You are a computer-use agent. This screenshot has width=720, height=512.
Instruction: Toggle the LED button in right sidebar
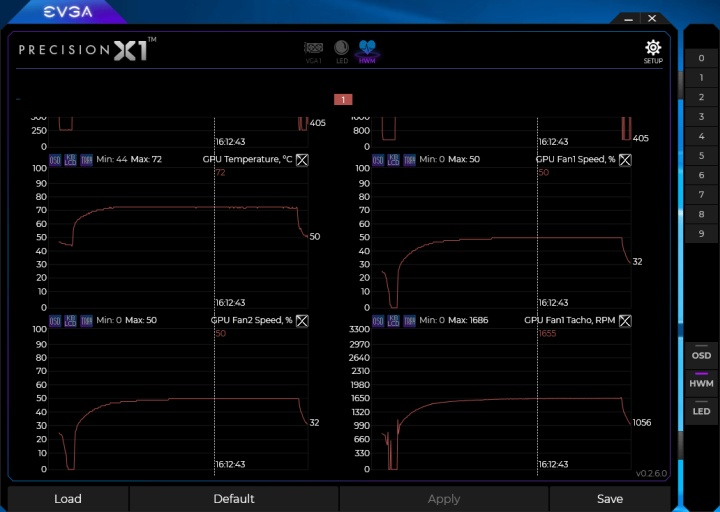point(701,409)
